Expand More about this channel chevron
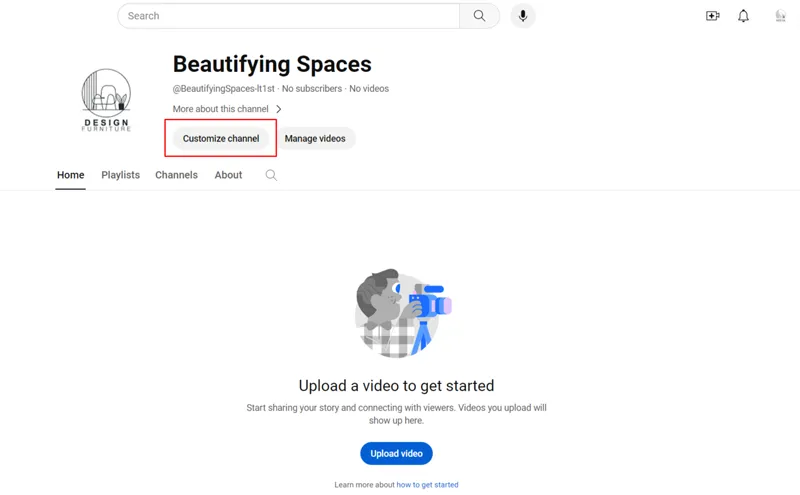This screenshot has height=495, width=800. click(x=279, y=109)
